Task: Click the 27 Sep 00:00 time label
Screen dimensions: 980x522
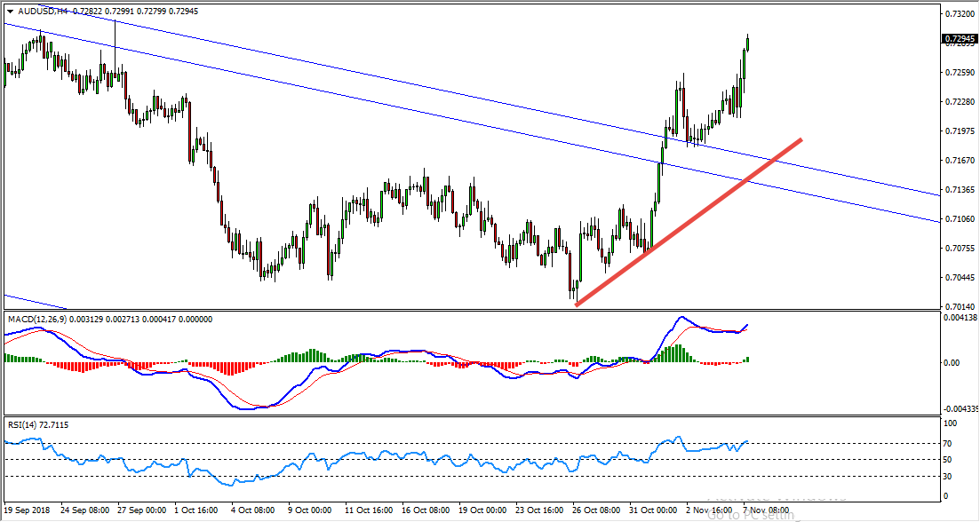Action: pos(140,510)
